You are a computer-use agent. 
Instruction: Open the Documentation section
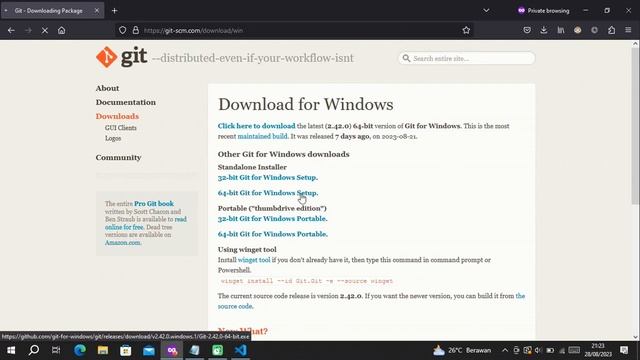click(126, 102)
